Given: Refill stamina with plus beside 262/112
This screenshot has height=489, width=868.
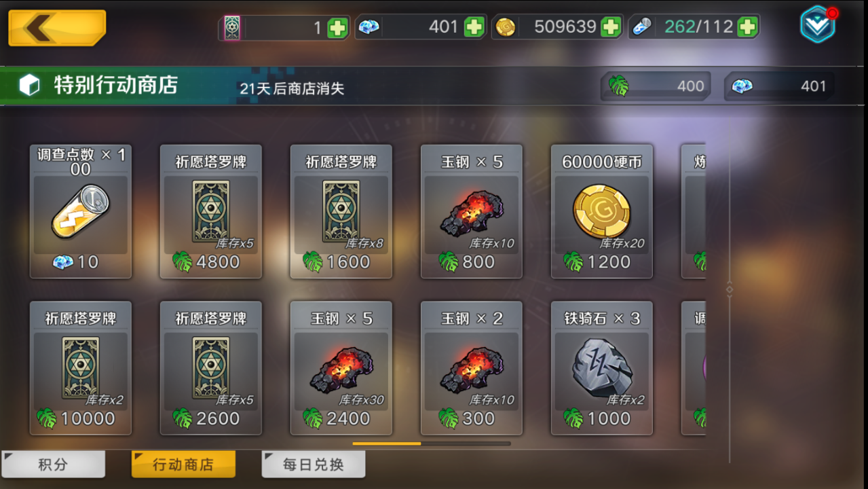Looking at the screenshot, I should pyautogui.click(x=747, y=28).
